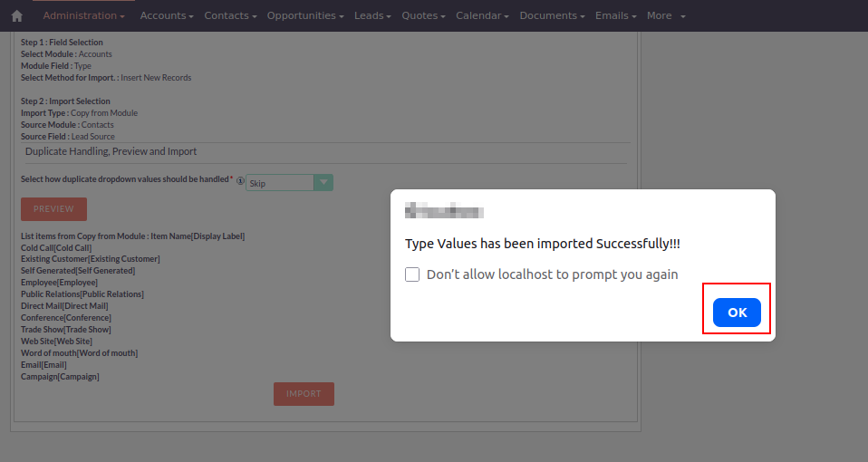Click the home icon in navbar
The image size is (868, 462).
tap(16, 16)
